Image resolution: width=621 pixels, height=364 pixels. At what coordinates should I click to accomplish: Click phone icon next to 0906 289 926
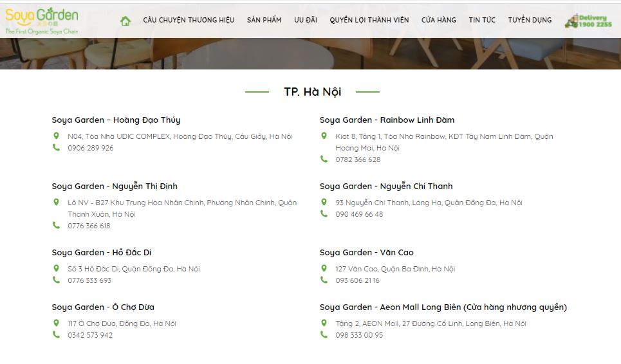(x=56, y=147)
